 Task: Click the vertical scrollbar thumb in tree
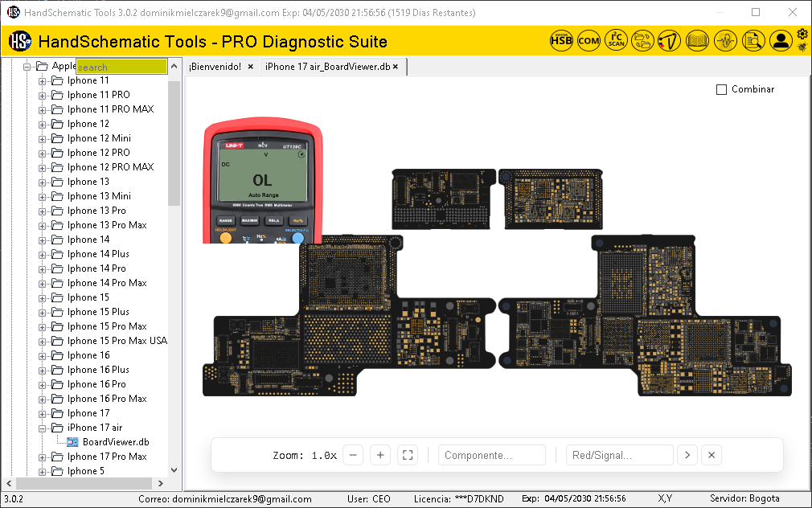click(174, 143)
